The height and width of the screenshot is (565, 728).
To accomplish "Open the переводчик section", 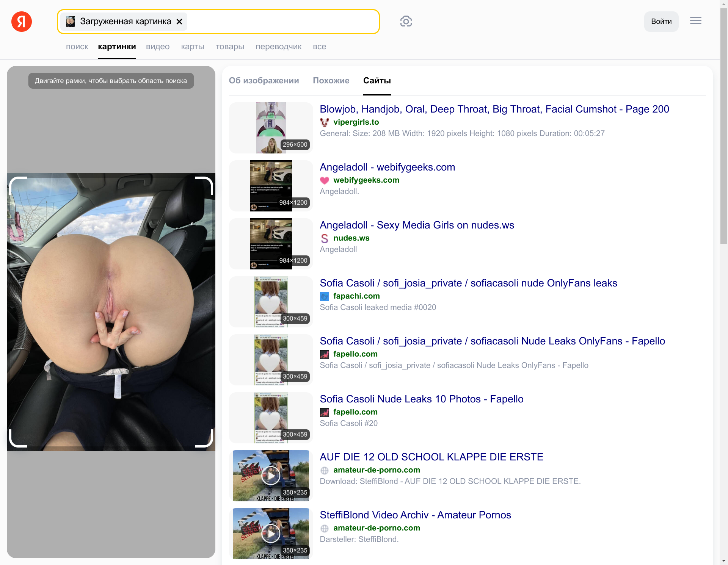I will [x=278, y=47].
